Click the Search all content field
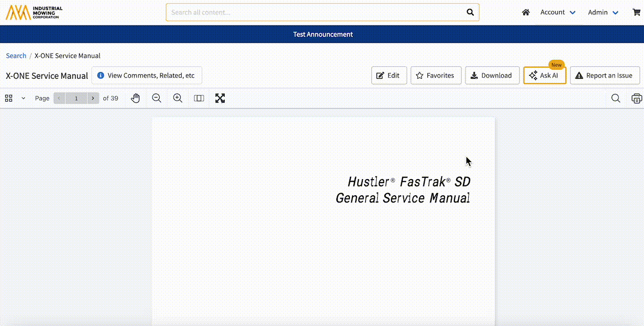This screenshot has height=326, width=644. click(x=314, y=13)
